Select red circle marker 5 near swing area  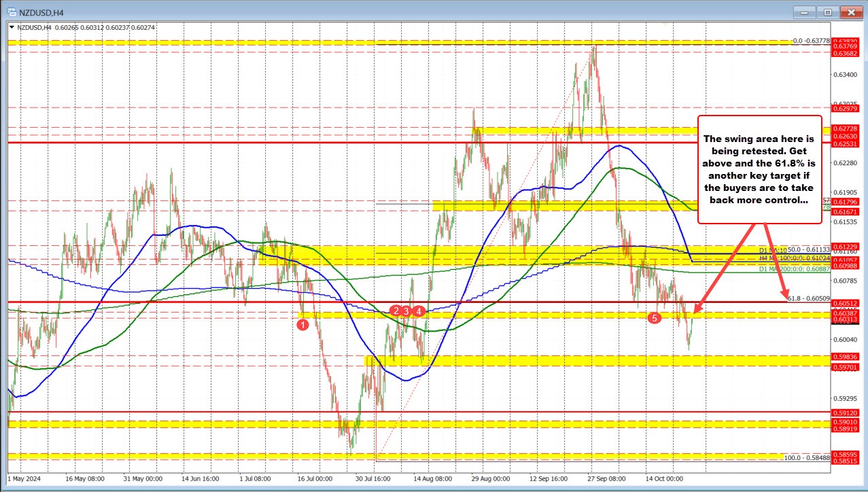[655, 317]
